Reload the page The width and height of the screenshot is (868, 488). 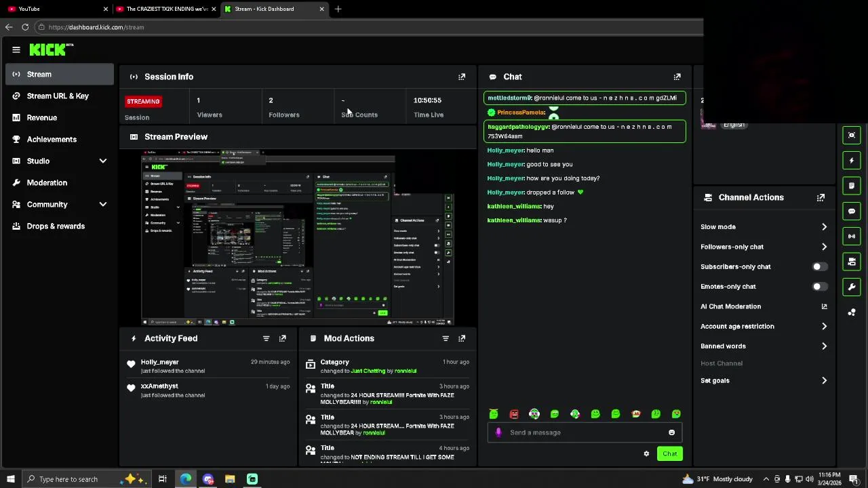(x=25, y=27)
